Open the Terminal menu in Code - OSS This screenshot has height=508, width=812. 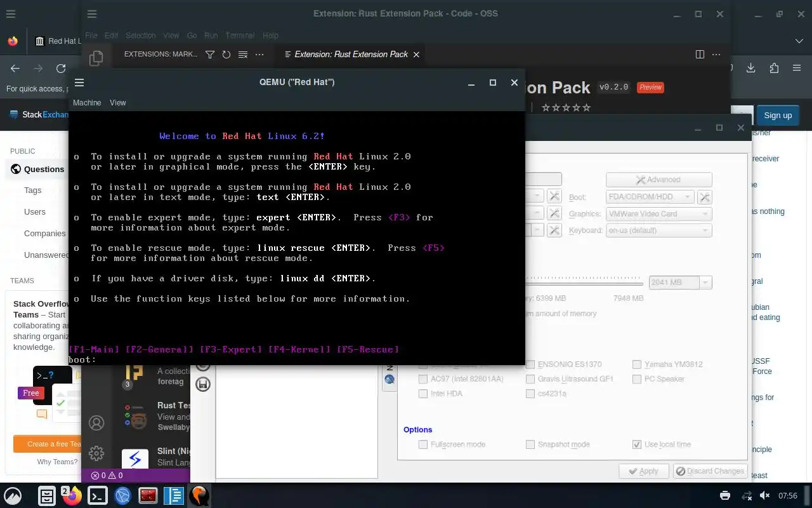(x=240, y=36)
